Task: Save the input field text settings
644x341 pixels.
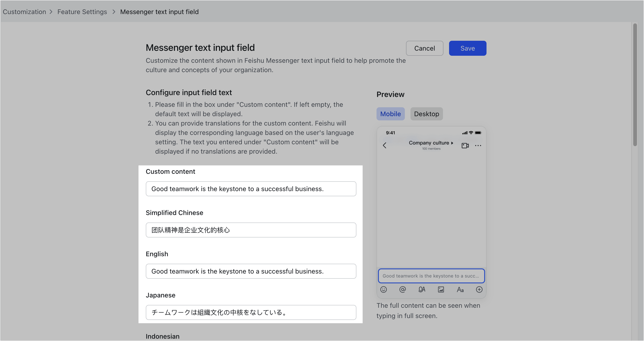Action: (467, 48)
